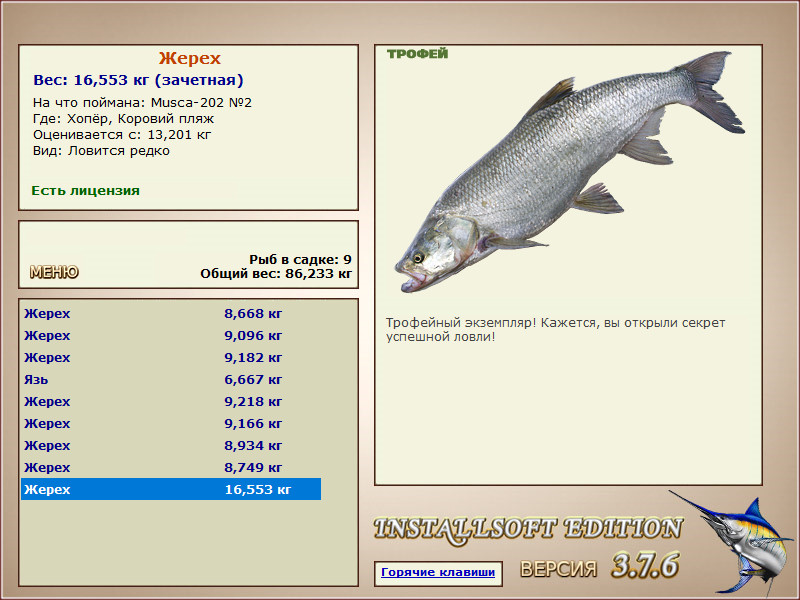Click the location line Хопёр, Коровий пляж
This screenshot has width=800, height=600.
tap(123, 119)
